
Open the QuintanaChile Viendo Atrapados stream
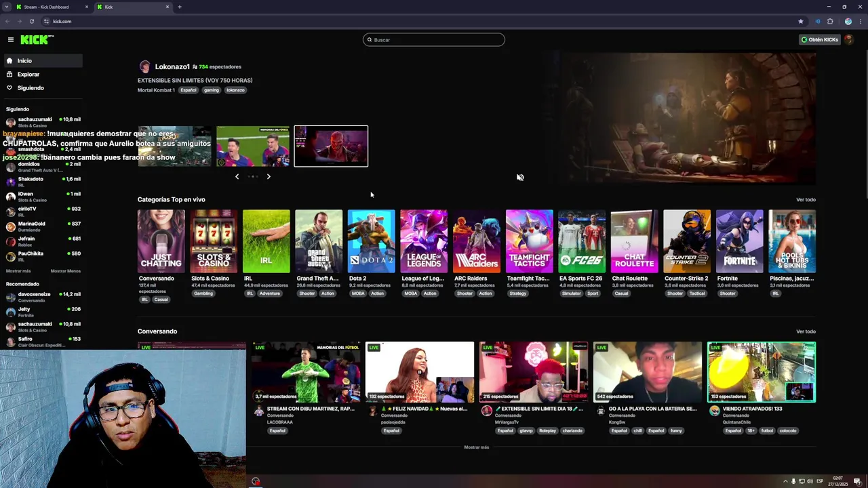coord(762,373)
